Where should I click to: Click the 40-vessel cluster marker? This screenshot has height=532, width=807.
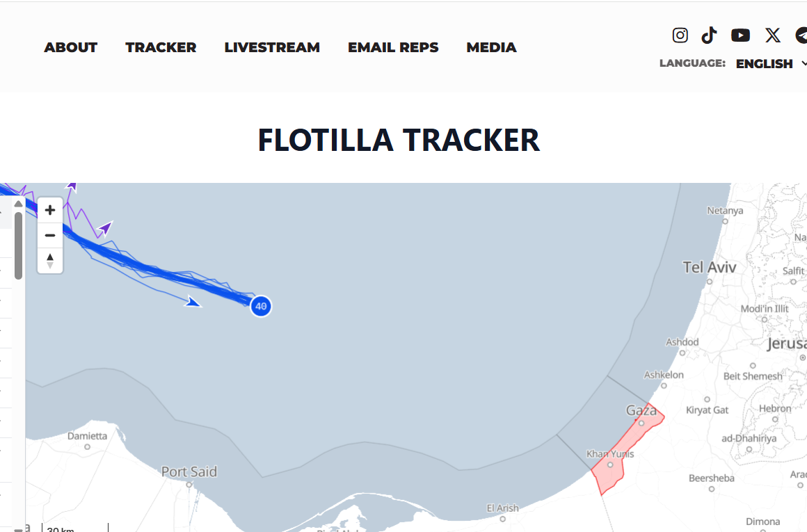point(261,306)
